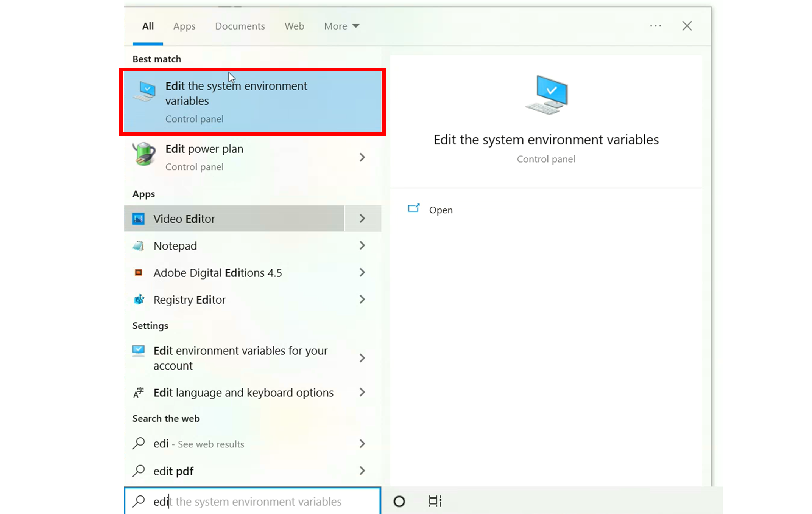The image size is (812, 514).
Task: Expand the Video Editor result arrow
Action: 362,219
